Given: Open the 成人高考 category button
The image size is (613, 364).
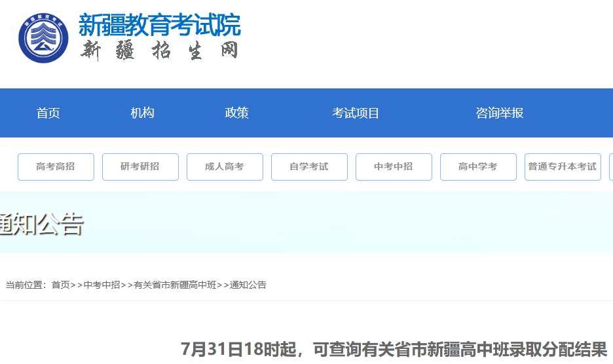Looking at the screenshot, I should point(225,167).
